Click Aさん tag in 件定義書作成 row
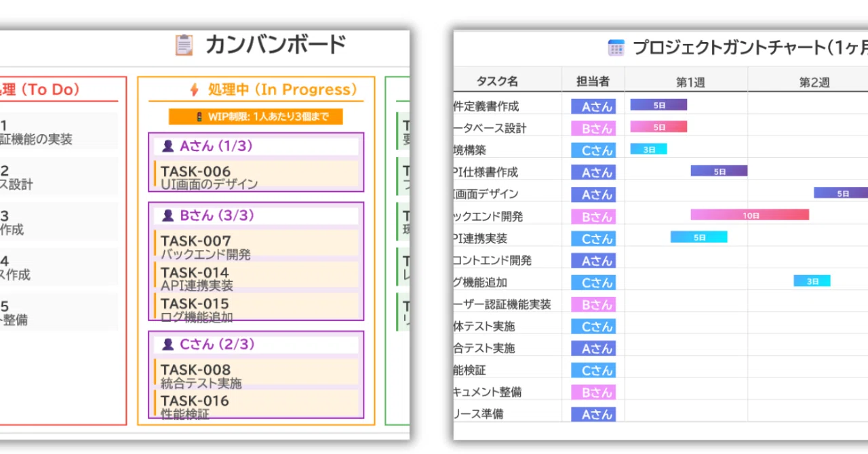868x454 pixels. click(x=593, y=106)
